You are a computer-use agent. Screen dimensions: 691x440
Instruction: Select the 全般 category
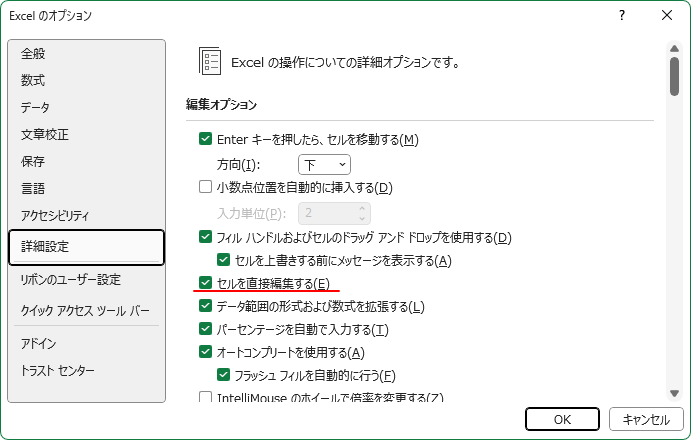click(x=86, y=54)
